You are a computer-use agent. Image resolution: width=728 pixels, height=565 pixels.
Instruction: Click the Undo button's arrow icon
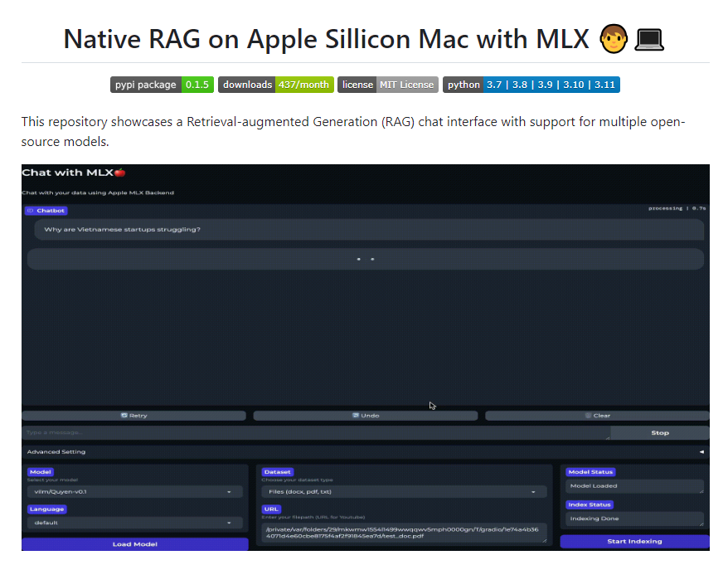click(x=356, y=416)
